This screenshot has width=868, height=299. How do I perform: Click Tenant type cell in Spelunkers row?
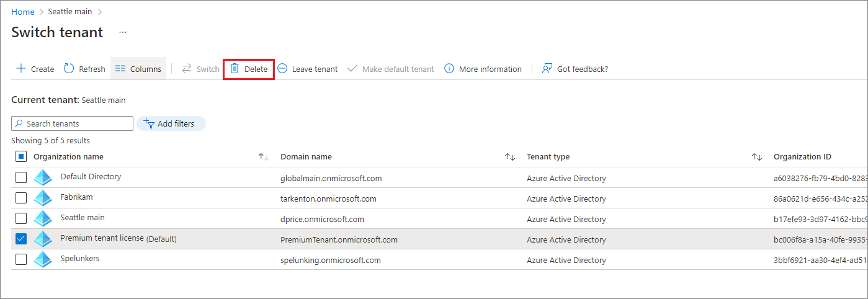pos(566,261)
